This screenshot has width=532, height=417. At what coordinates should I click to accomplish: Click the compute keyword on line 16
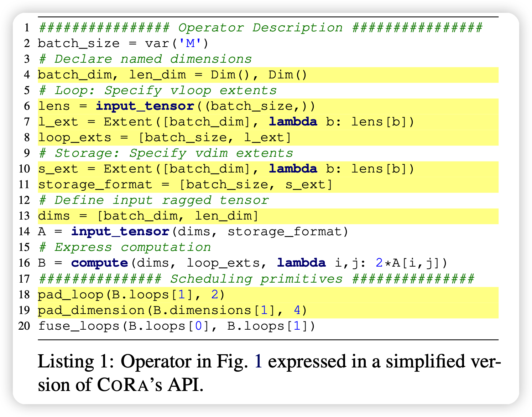point(99,263)
